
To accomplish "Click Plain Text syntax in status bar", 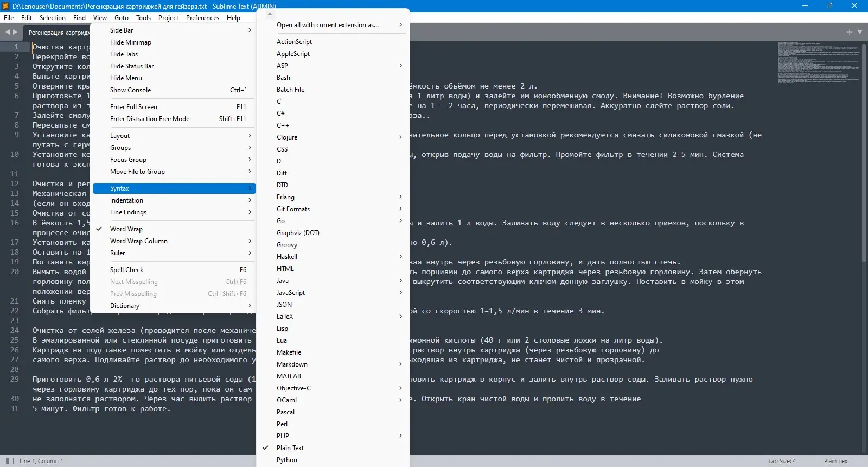I will point(837,461).
